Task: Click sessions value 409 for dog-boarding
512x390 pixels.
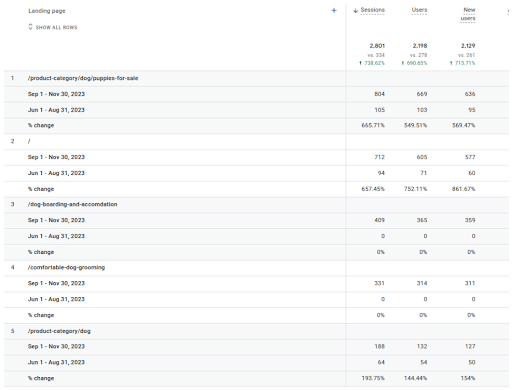Action: [x=379, y=220]
